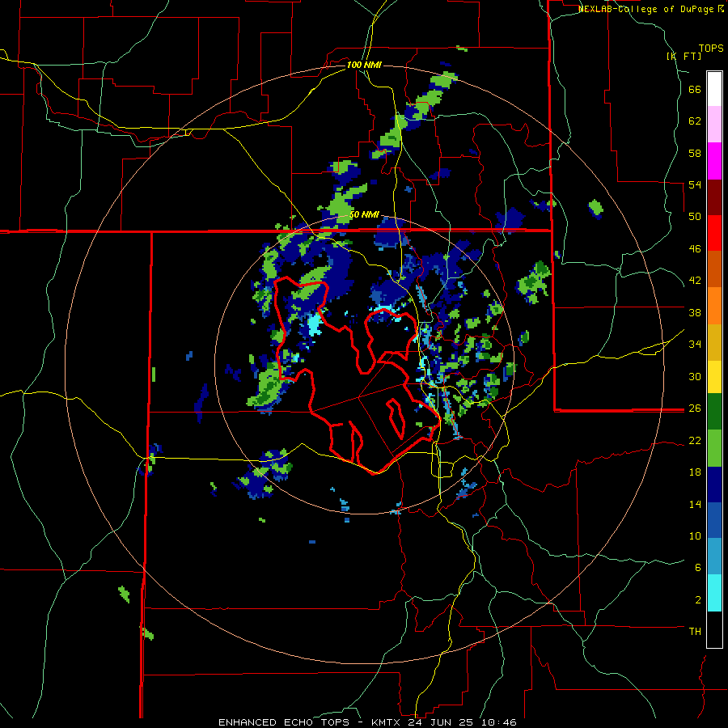Viewport: 728px width, 728px height.
Task: Click the gold legend swatch near 34
Action: click(714, 342)
